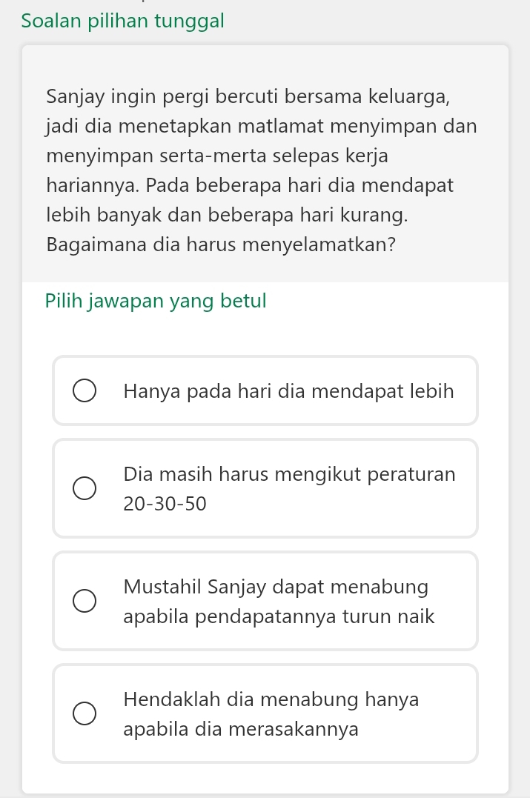Click answer text "Hanya pada hari dia mendapat lebih"
530x812 pixels.
289,390
